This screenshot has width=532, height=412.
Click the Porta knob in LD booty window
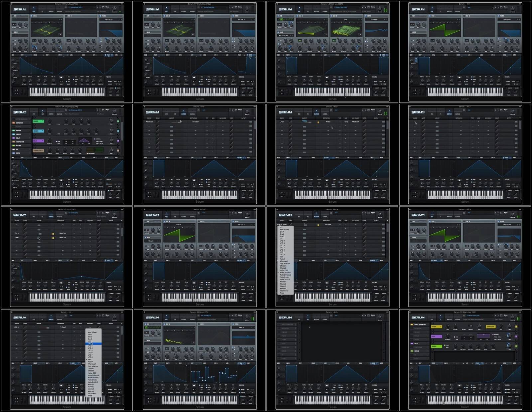pos(111,297)
